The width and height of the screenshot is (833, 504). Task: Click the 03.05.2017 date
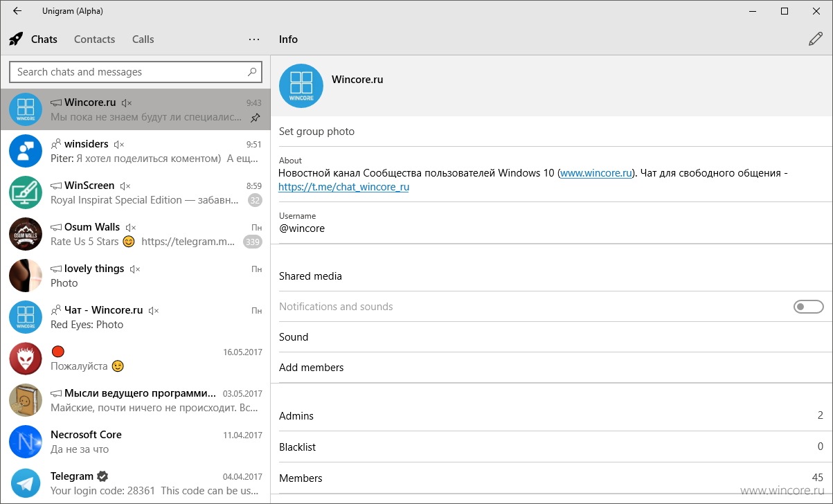pyautogui.click(x=242, y=394)
